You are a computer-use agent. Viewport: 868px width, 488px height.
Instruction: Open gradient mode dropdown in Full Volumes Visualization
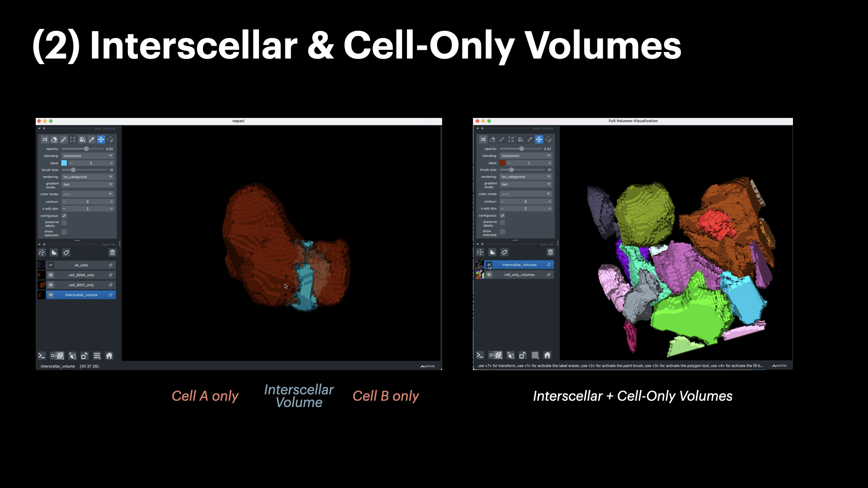click(x=526, y=184)
